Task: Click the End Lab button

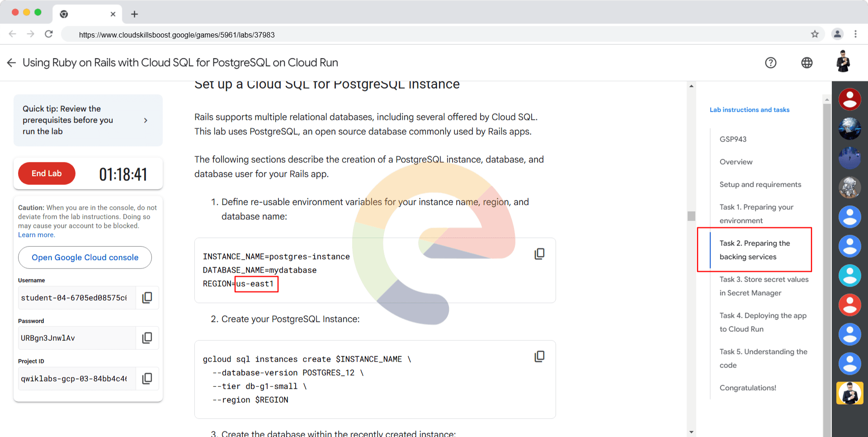Action: point(47,174)
